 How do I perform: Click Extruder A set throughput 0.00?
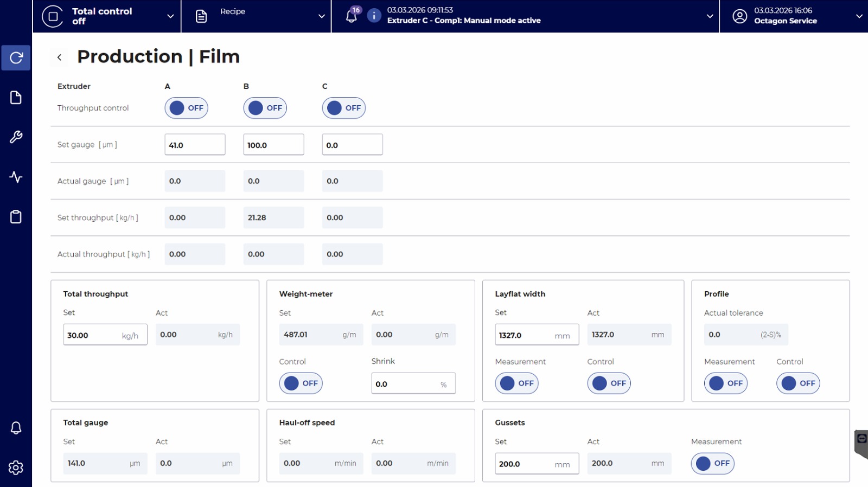pos(195,217)
